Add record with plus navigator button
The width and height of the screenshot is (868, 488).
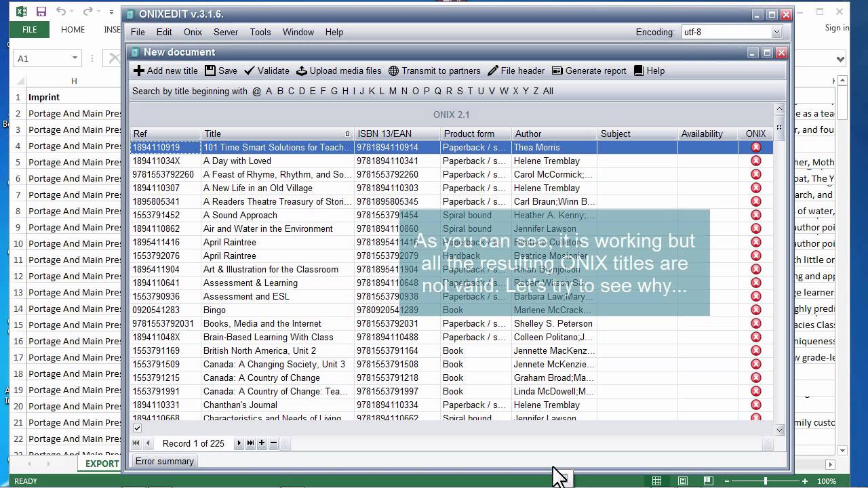[262, 443]
